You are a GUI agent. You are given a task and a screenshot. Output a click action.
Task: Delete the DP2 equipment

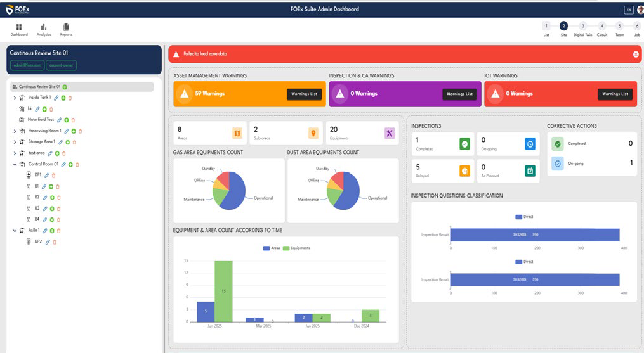coord(55,242)
